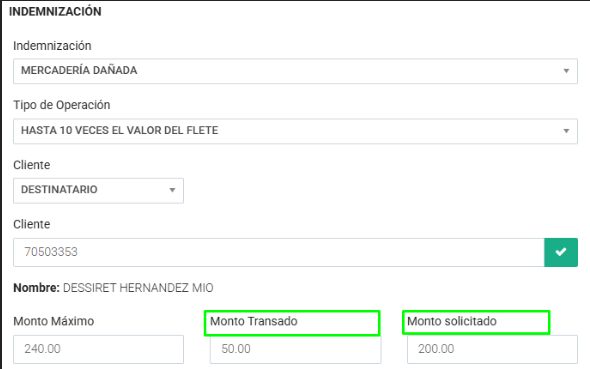The image size is (590, 369).
Task: Click the arrow on the Indemnización combo box
Action: 566,71
